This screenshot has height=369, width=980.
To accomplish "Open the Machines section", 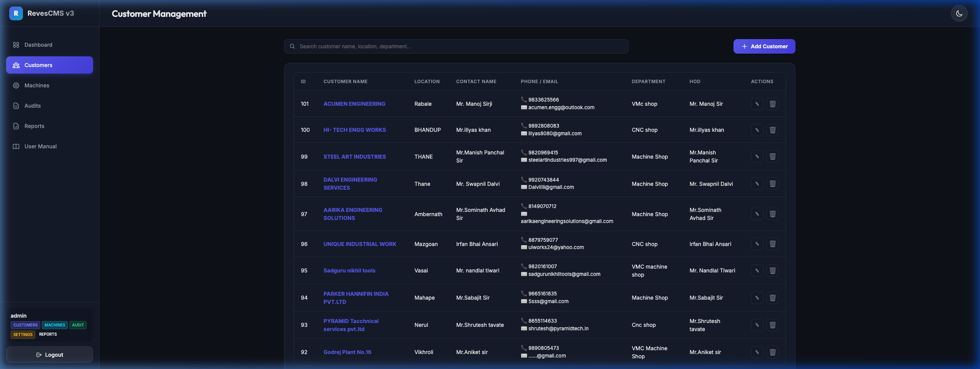I will tap(49, 85).
